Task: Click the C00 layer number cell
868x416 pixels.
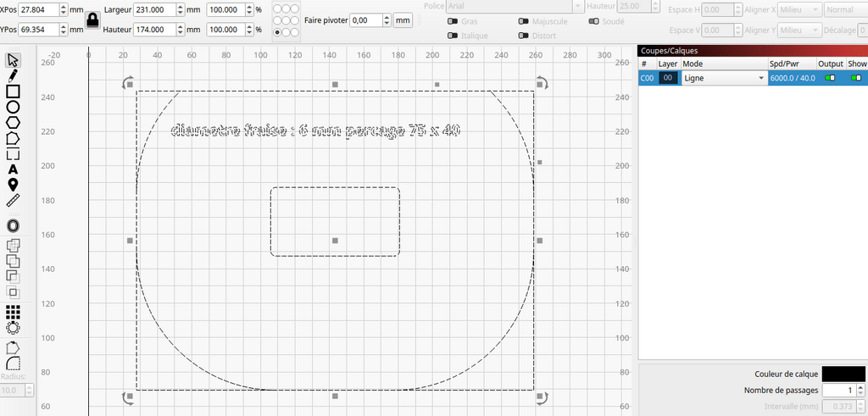Action: pos(647,78)
